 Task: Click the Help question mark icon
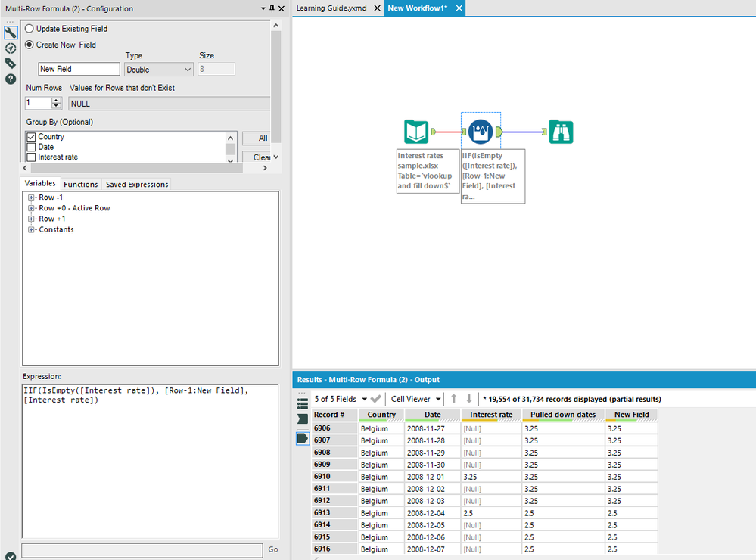11,79
